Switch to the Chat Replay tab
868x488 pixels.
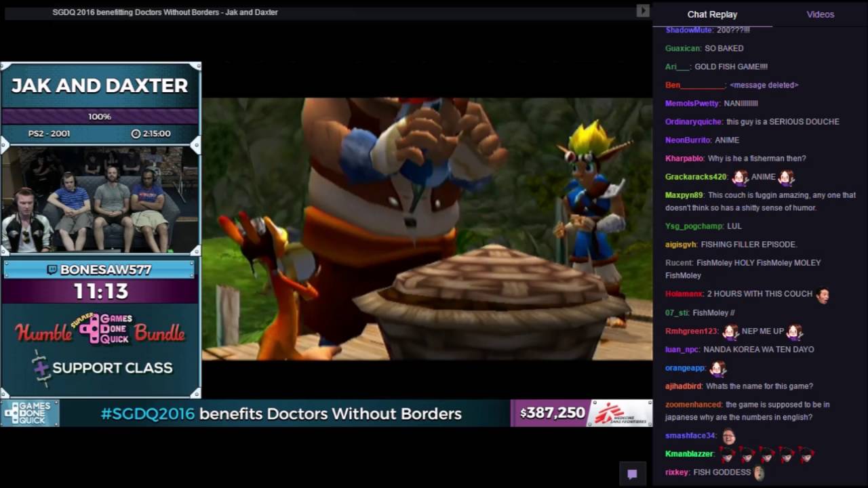click(x=712, y=14)
